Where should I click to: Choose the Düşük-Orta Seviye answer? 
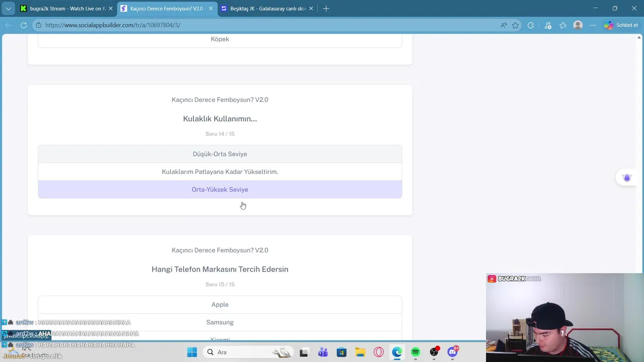[220, 154]
